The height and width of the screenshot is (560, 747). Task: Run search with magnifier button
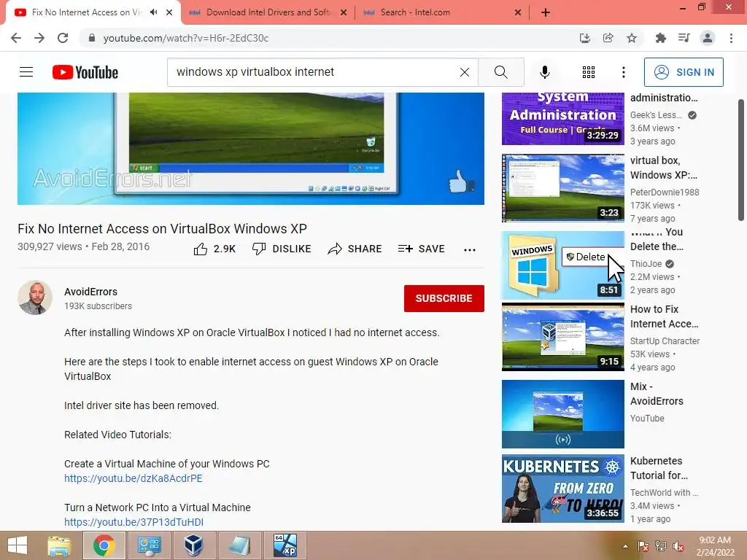(x=500, y=72)
